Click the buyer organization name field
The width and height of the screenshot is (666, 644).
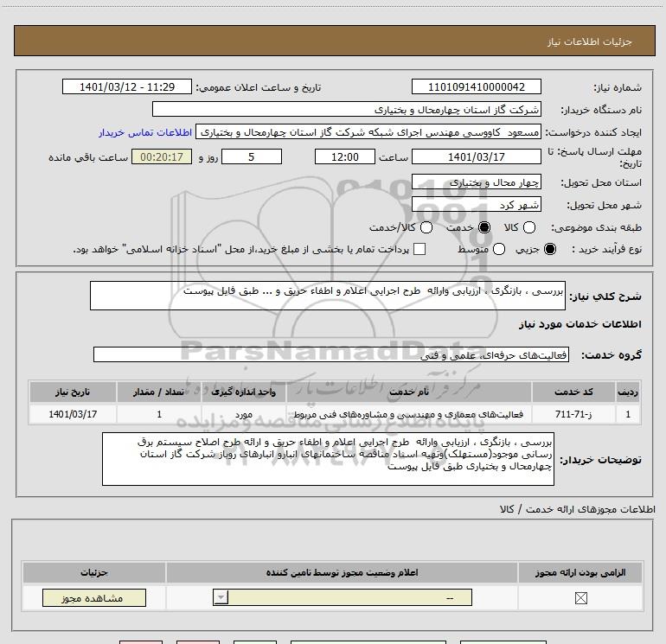(347, 110)
